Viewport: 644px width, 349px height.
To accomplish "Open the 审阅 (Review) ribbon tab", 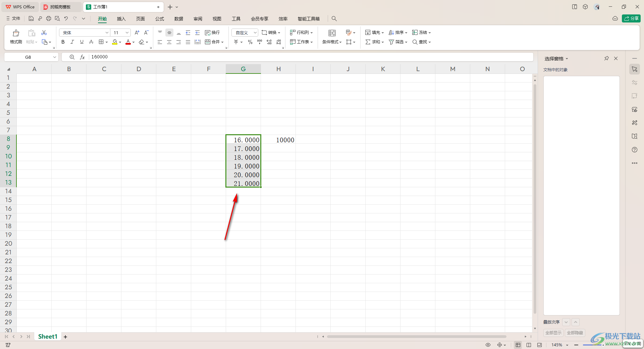I will 198,19.
